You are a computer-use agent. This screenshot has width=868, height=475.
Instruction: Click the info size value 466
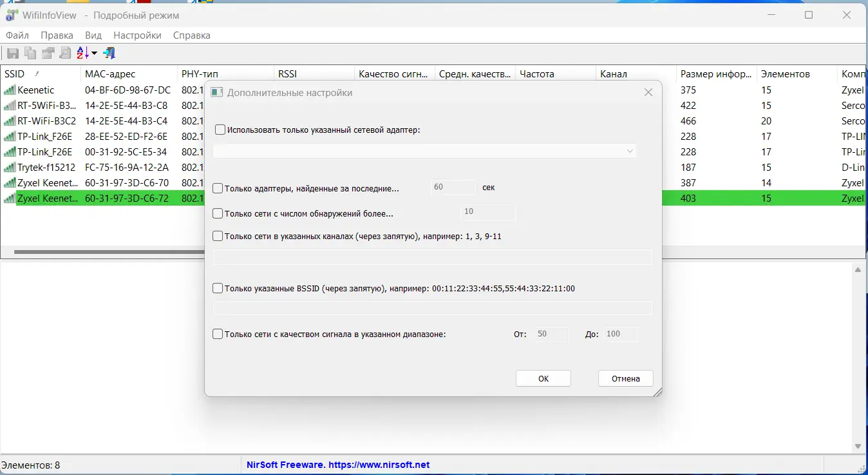pyautogui.click(x=688, y=121)
